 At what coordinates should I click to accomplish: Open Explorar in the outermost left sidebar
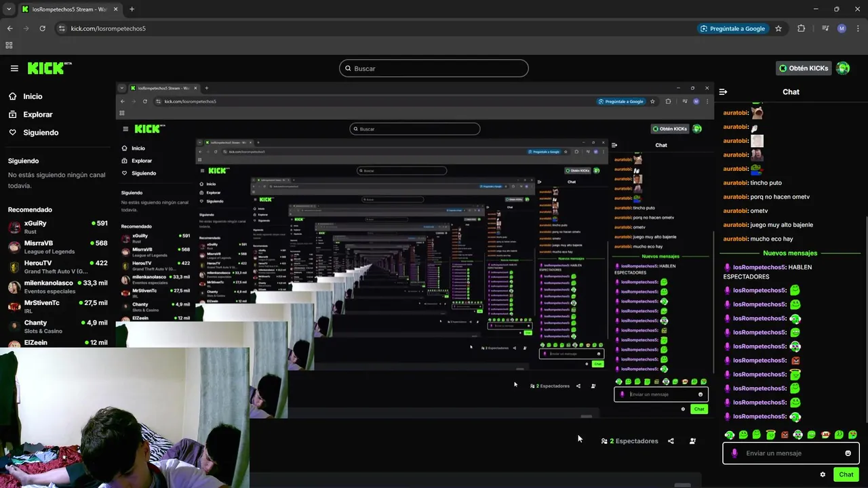[x=38, y=115]
